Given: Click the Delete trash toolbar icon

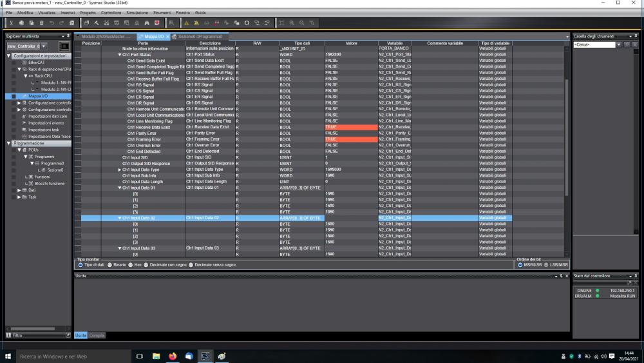Looking at the screenshot, I should click(x=41, y=23).
